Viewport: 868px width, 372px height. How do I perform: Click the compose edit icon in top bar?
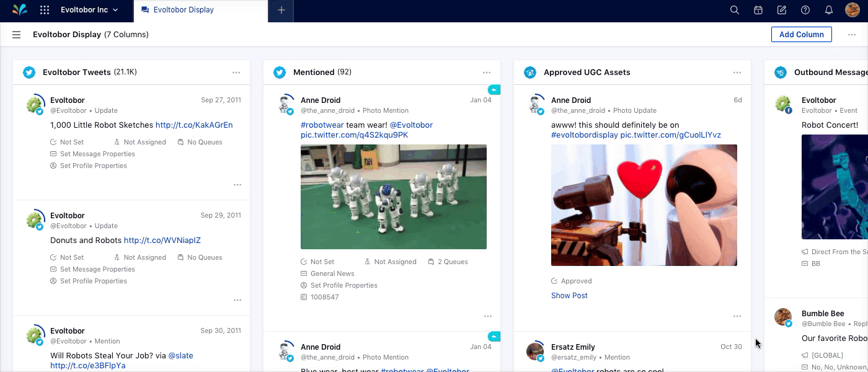tap(782, 10)
